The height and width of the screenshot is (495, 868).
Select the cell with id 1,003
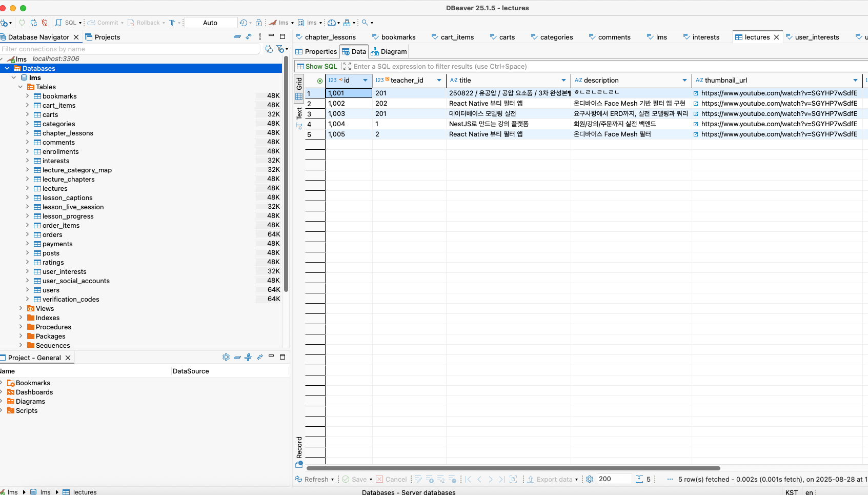click(349, 114)
